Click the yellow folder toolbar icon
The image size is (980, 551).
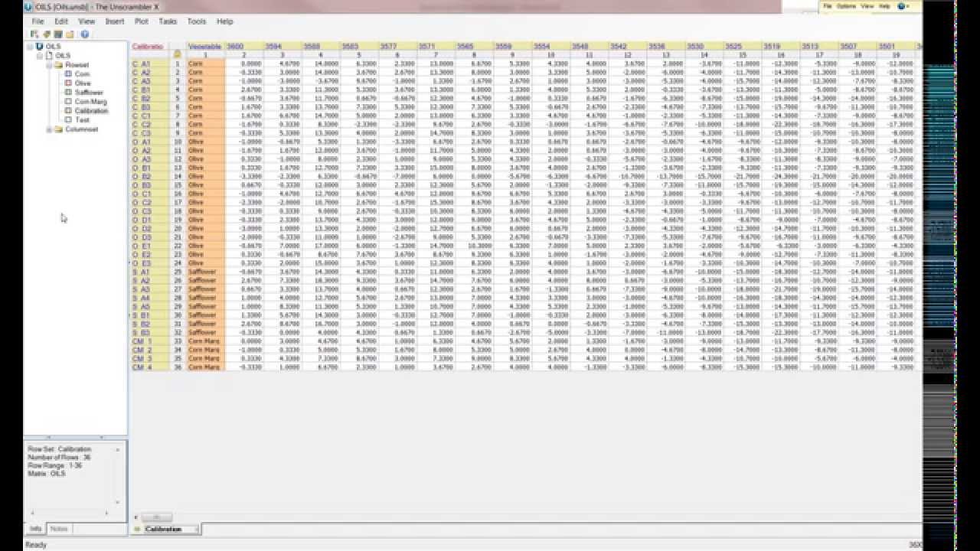[70, 34]
